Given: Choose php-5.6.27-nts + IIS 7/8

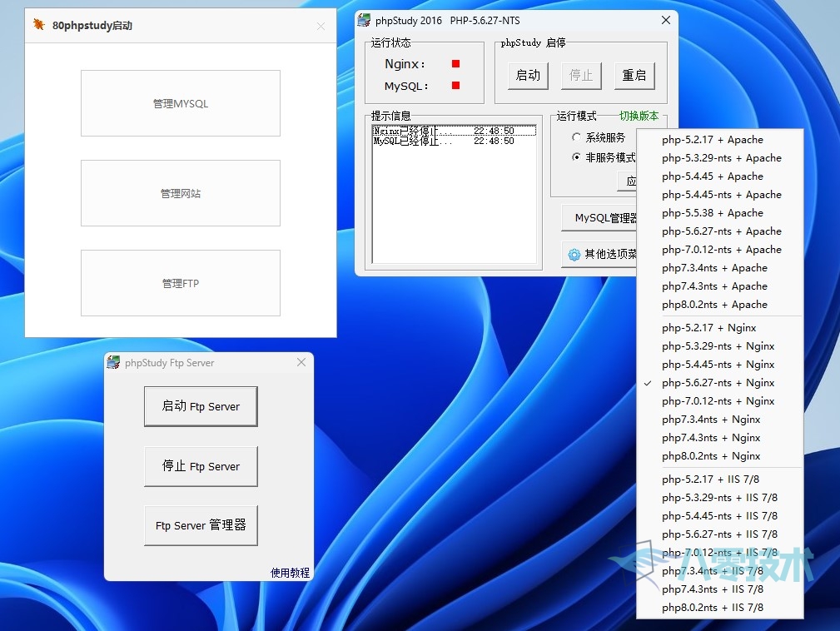Looking at the screenshot, I should 720,534.
